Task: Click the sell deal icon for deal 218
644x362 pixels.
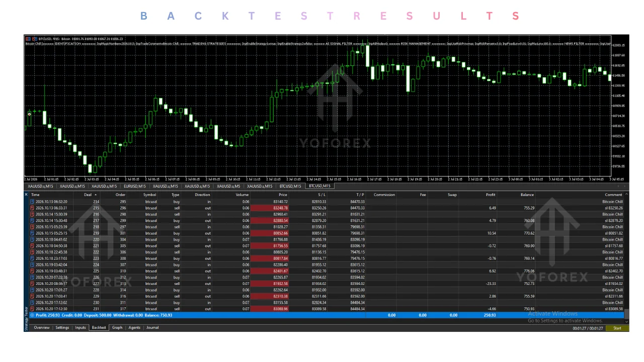Action: 33,227
